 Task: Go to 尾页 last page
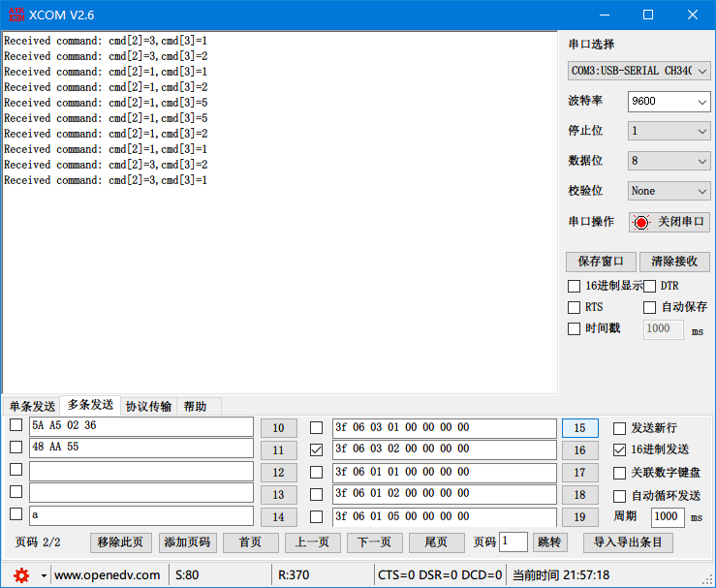[437, 542]
